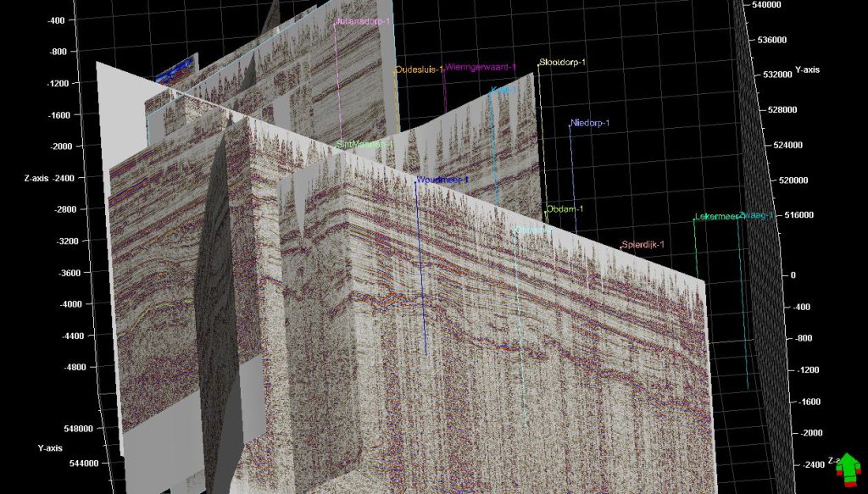Click the Zwaag-1 well label

click(756, 215)
